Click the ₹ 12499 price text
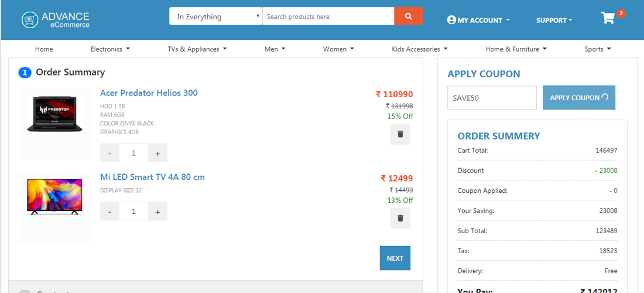Viewport: 644px width, 293px height. click(x=397, y=178)
